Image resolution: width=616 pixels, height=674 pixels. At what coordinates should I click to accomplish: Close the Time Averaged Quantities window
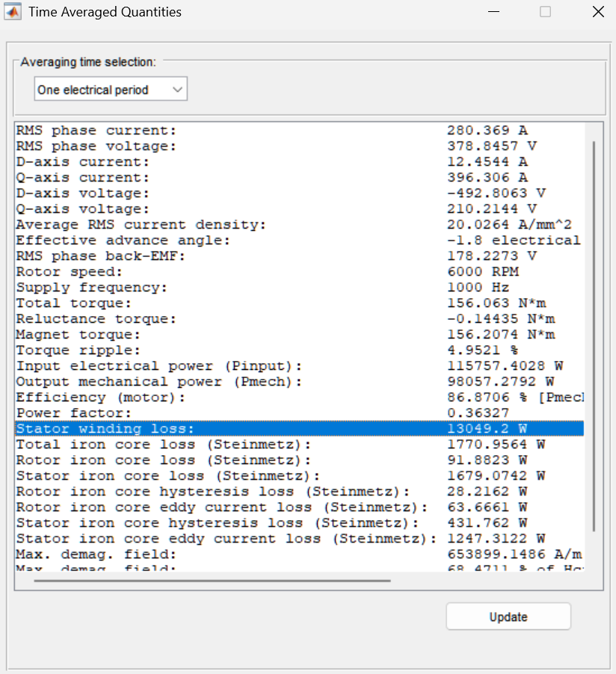click(x=598, y=12)
